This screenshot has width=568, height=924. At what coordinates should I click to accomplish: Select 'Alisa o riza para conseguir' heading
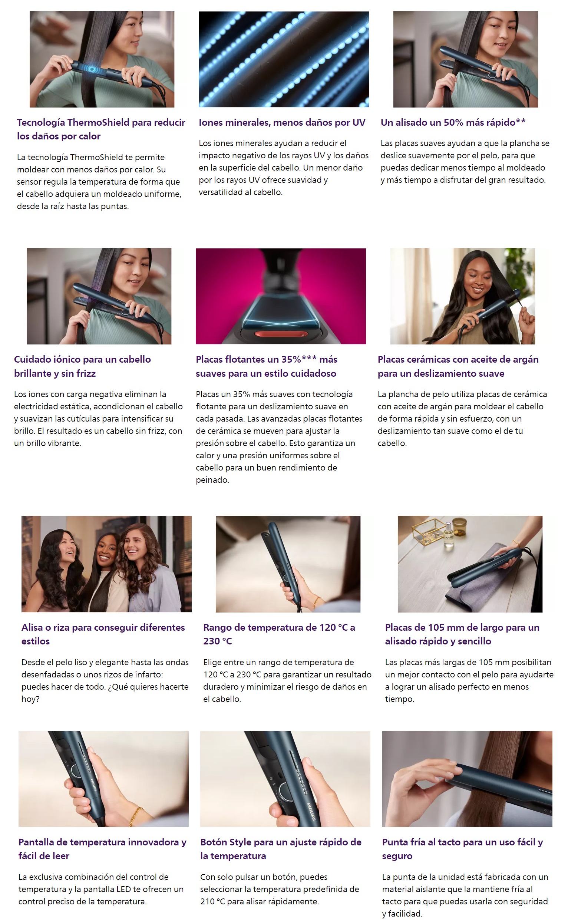click(103, 634)
